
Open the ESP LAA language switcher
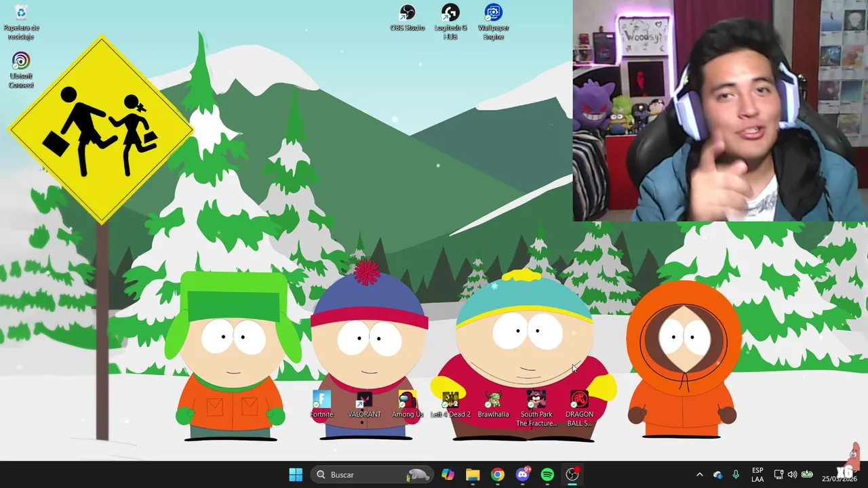757,474
